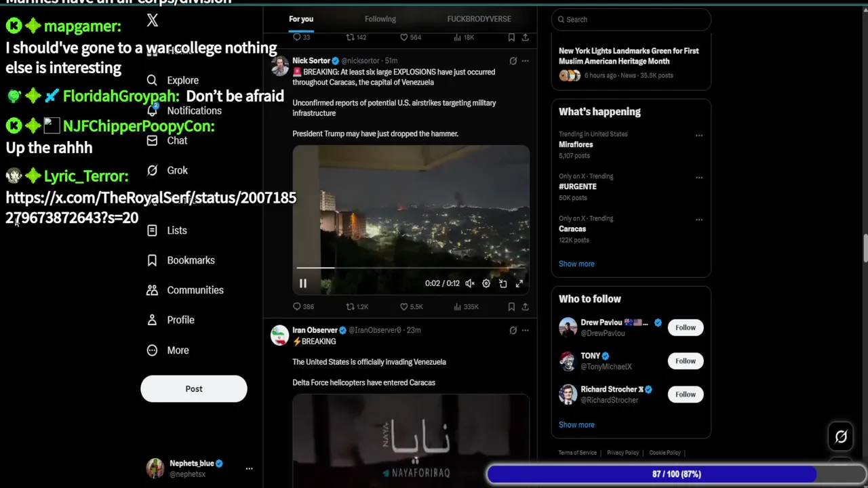Switch to the FUCKBRODYVERSE tab

coord(479,19)
